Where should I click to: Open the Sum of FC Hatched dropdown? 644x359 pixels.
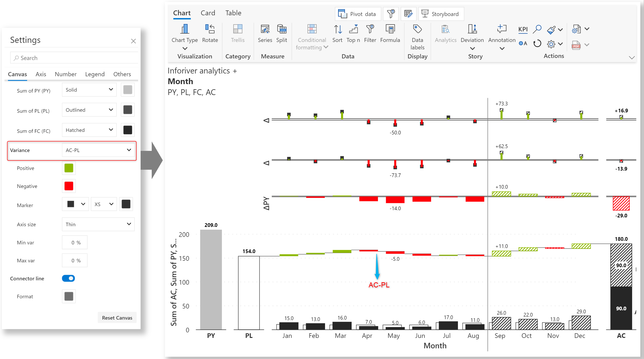[89, 130]
